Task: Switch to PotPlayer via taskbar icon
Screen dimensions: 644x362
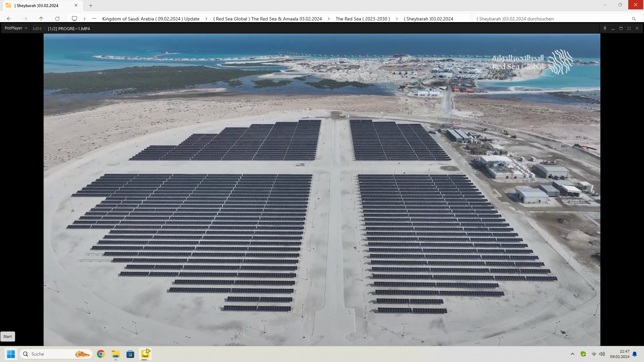Action: pos(145,354)
